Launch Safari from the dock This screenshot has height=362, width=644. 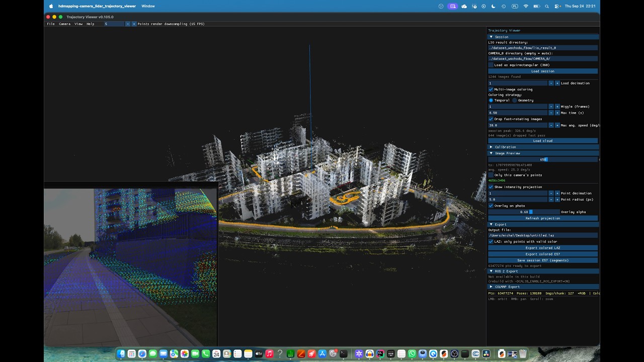142,354
